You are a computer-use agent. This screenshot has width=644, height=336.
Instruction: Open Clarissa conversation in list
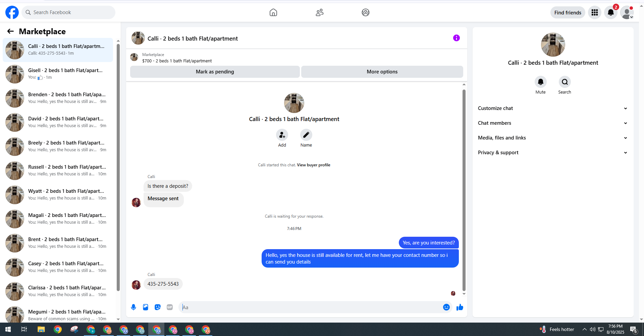coord(58,291)
